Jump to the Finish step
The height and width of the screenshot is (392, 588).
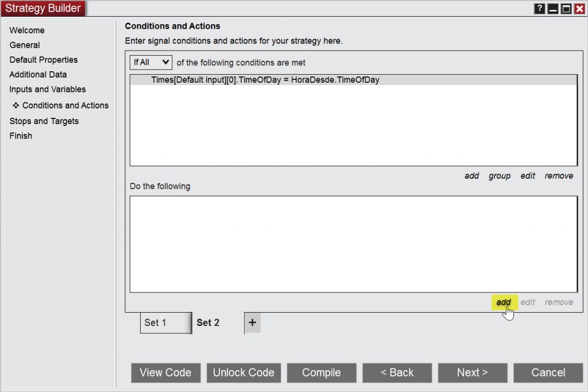pyautogui.click(x=21, y=136)
